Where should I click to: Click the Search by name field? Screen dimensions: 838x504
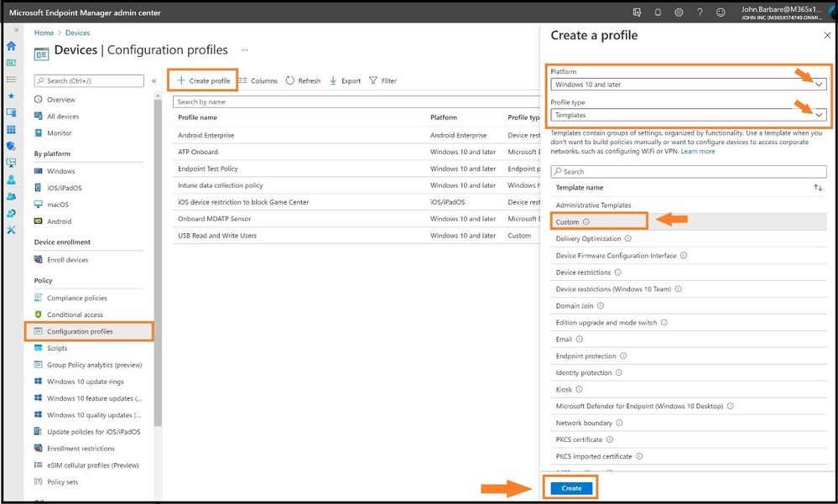coord(357,101)
